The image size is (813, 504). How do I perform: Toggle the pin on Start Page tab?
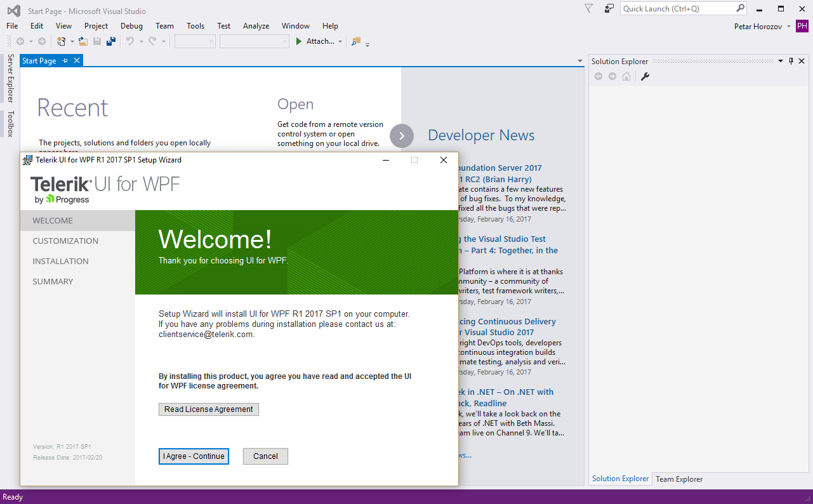65,61
